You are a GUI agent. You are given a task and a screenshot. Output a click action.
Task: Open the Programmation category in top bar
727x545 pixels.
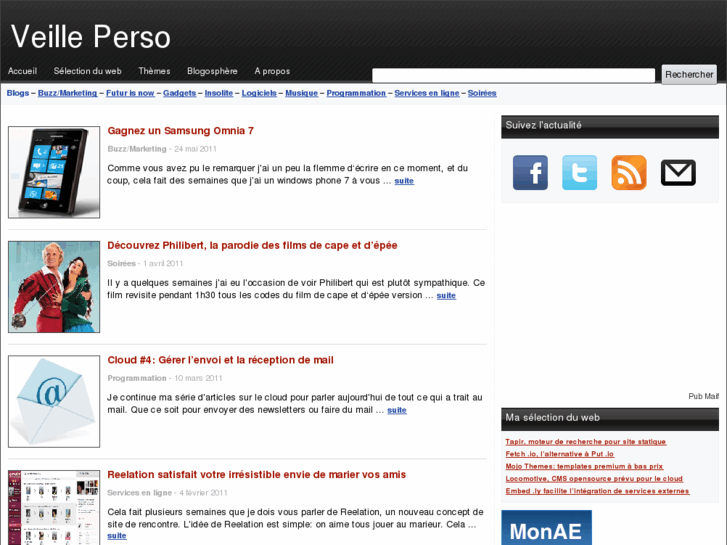point(356,93)
